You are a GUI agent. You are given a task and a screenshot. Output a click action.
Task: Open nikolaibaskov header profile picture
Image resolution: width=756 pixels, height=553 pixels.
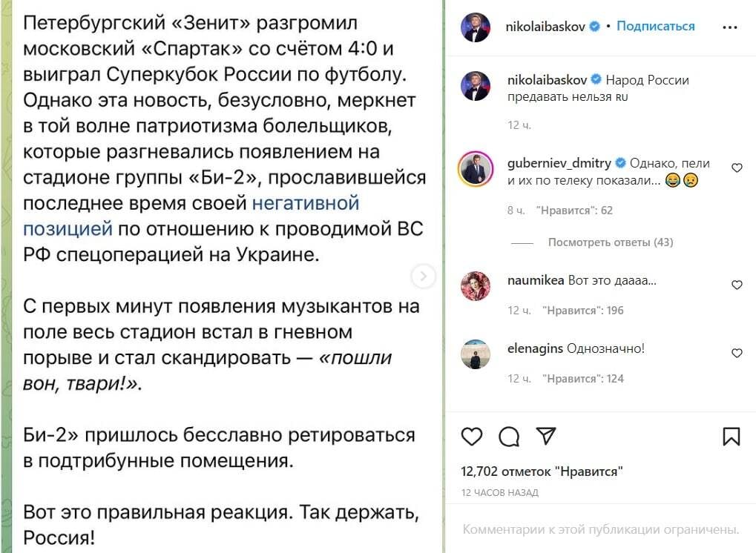tap(476, 27)
